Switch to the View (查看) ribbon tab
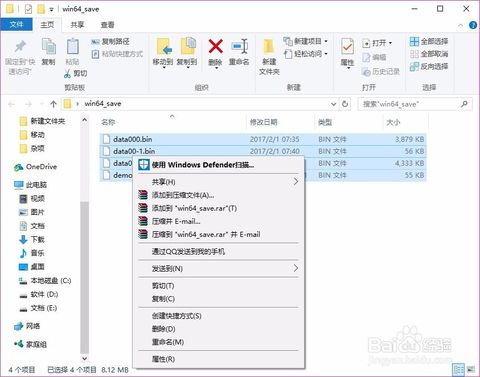The width and height of the screenshot is (480, 377). pyautogui.click(x=108, y=25)
